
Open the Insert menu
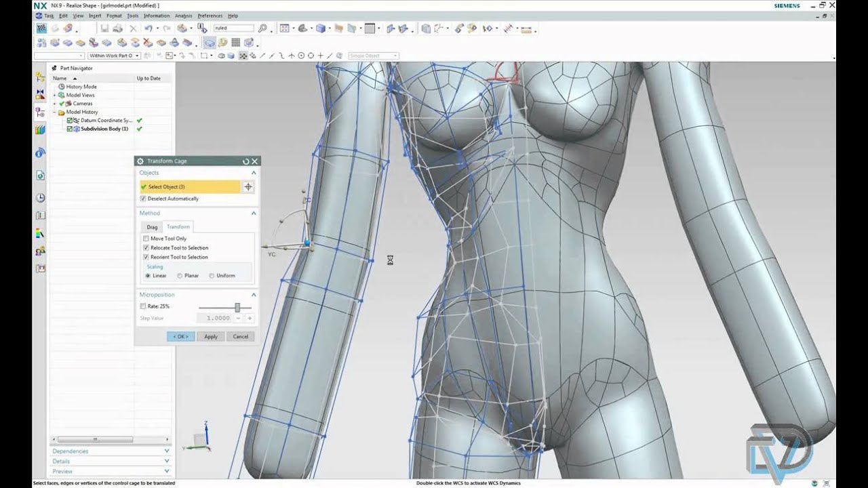[x=95, y=16]
